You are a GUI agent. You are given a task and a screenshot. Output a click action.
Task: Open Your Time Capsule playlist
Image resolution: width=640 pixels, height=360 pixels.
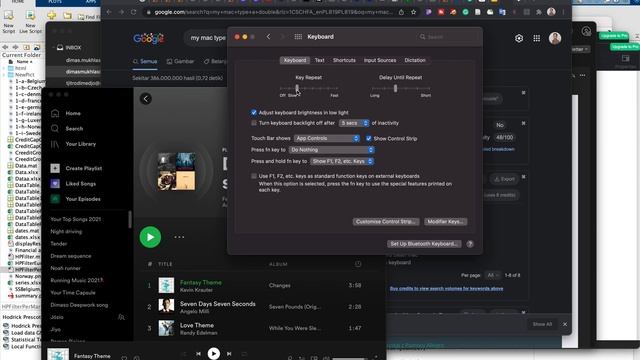(x=73, y=293)
